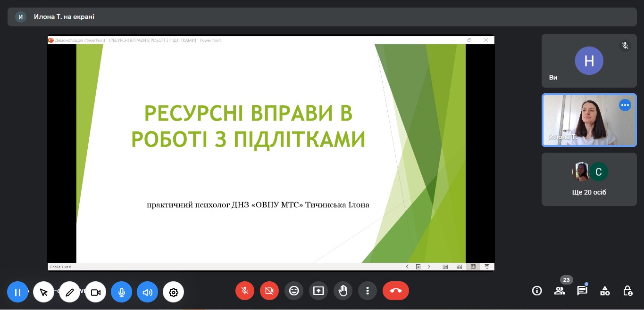Toggle the recorder microphone button
This screenshot has height=310, width=644.
[x=121, y=292]
